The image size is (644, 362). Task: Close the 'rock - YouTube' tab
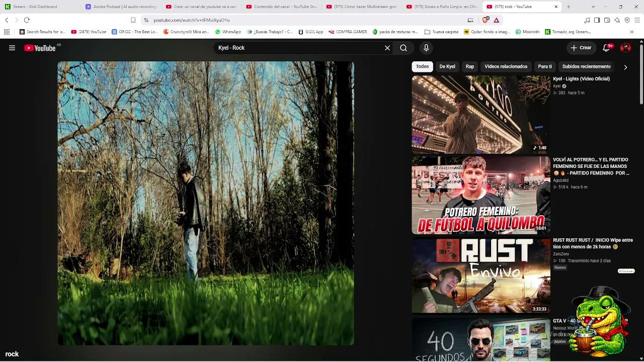click(556, 7)
